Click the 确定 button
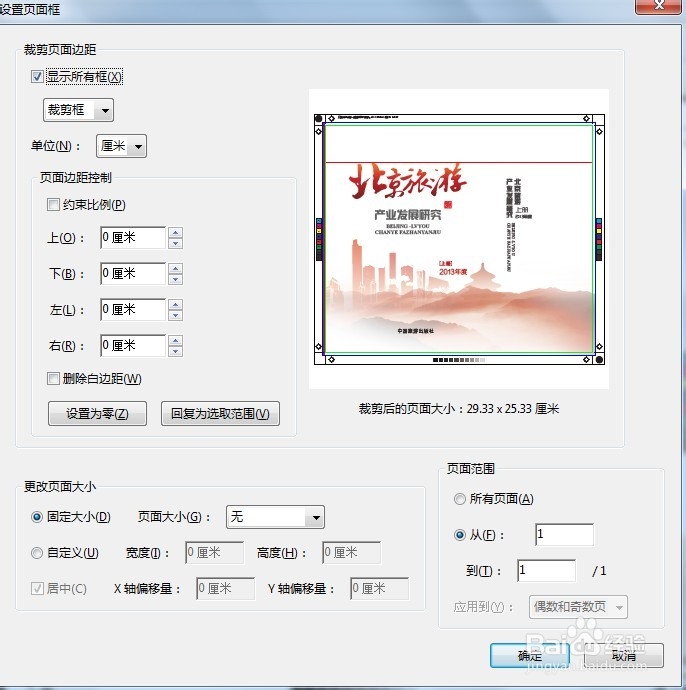 (530, 656)
